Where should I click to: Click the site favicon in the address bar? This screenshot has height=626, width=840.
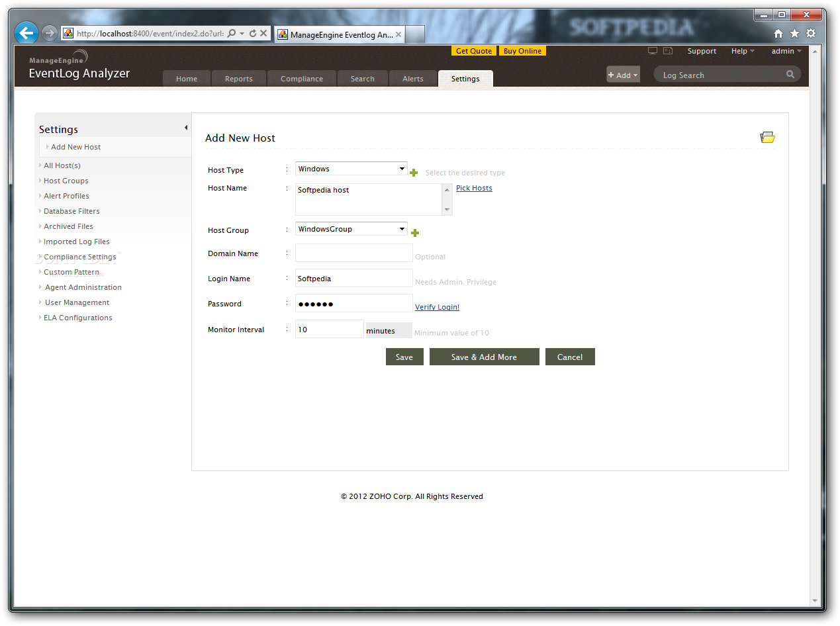(x=68, y=33)
